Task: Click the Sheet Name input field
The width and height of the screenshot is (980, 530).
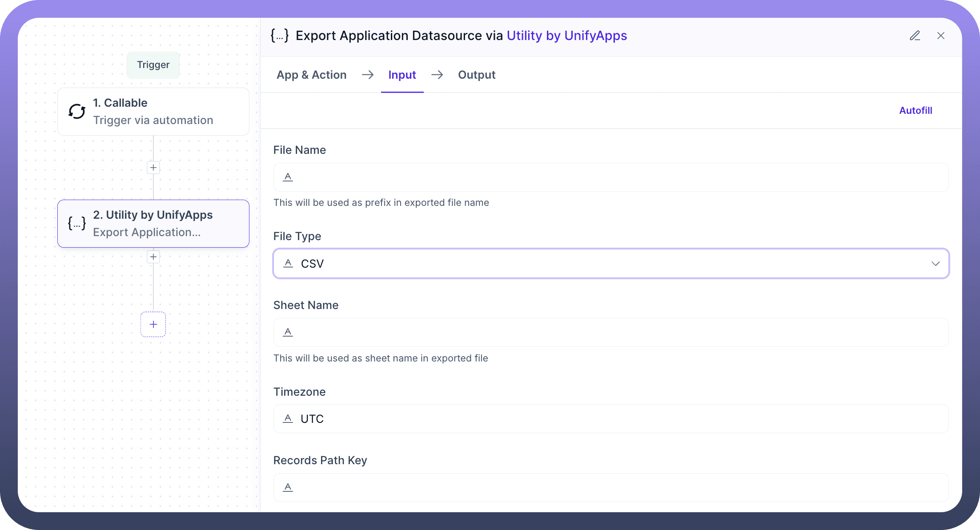Action: pyautogui.click(x=618, y=332)
